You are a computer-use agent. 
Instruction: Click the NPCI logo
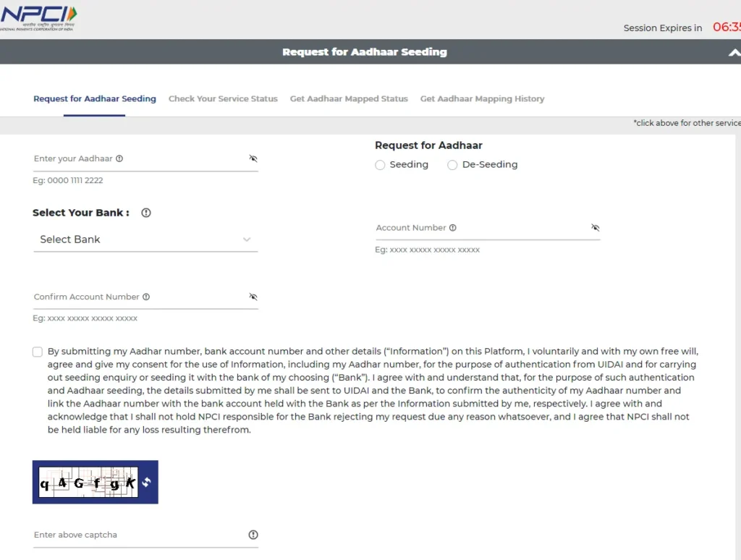pos(38,18)
